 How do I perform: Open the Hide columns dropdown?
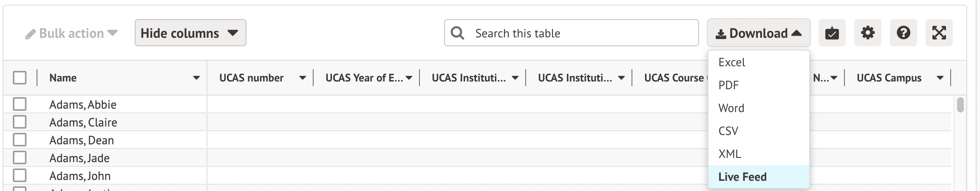click(x=190, y=33)
